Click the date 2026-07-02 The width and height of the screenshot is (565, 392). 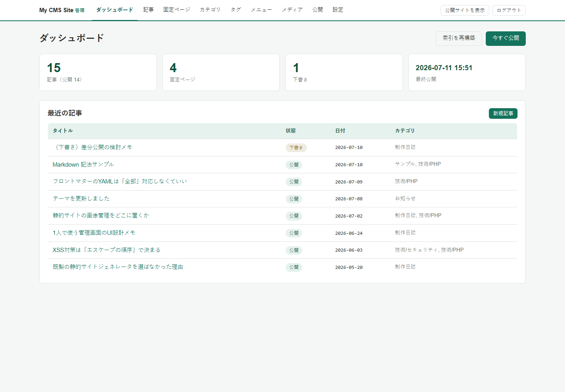[349, 216]
